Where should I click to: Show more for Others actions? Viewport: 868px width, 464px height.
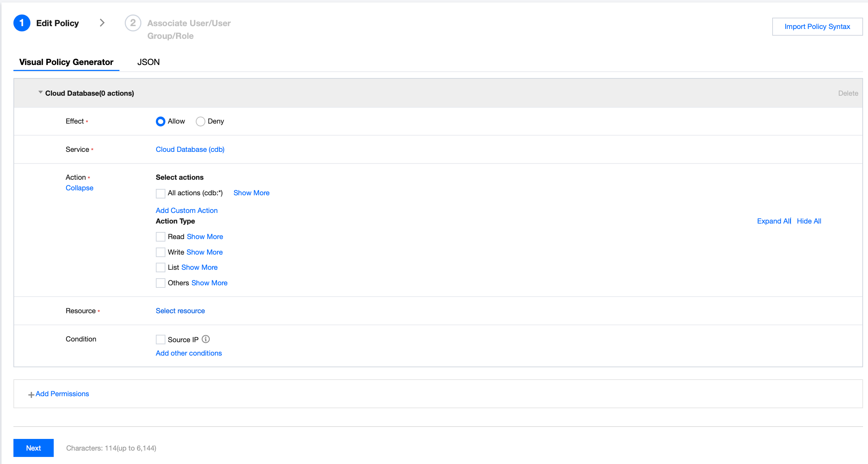(x=209, y=283)
